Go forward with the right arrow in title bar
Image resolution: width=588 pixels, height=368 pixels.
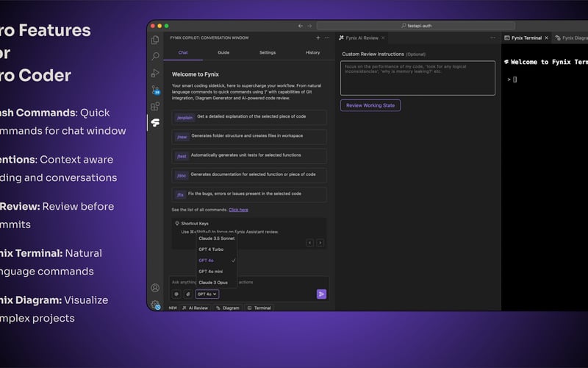pos(309,26)
